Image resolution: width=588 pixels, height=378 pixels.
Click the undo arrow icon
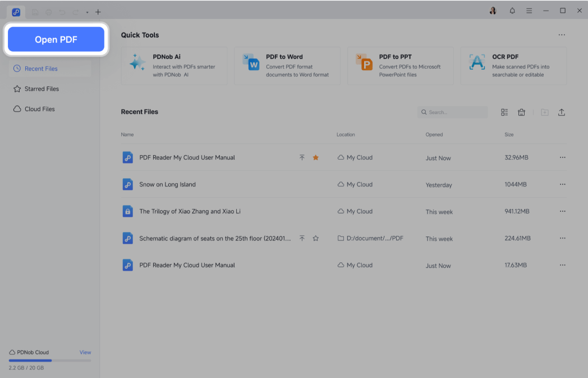(x=62, y=12)
